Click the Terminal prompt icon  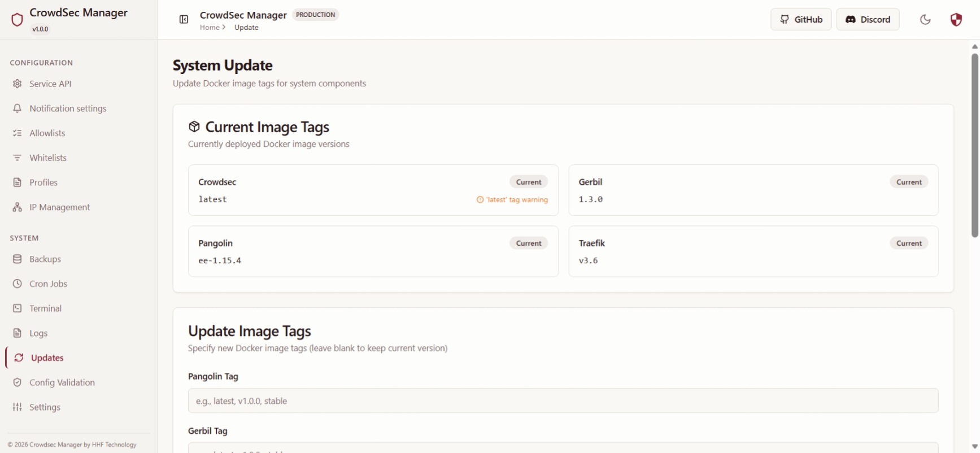18,308
